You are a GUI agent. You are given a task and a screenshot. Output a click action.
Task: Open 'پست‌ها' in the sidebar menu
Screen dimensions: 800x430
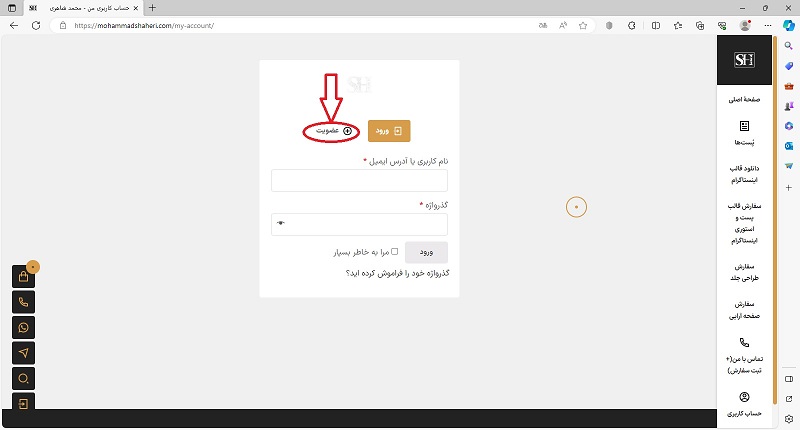[x=744, y=134]
